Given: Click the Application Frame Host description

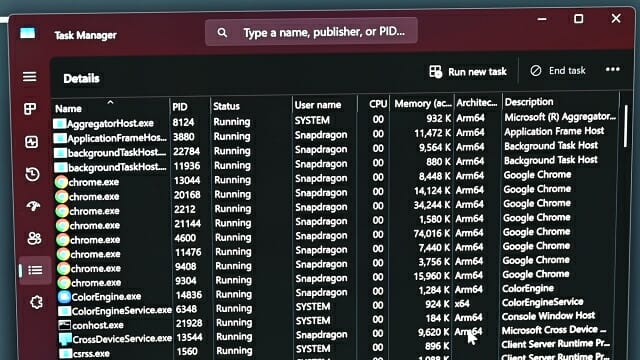Looking at the screenshot, I should [x=554, y=131].
